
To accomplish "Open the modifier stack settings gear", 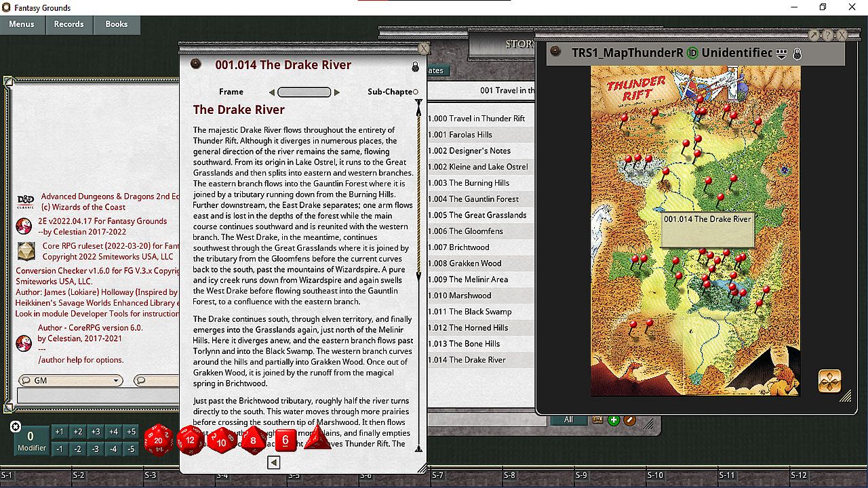I will tap(16, 426).
